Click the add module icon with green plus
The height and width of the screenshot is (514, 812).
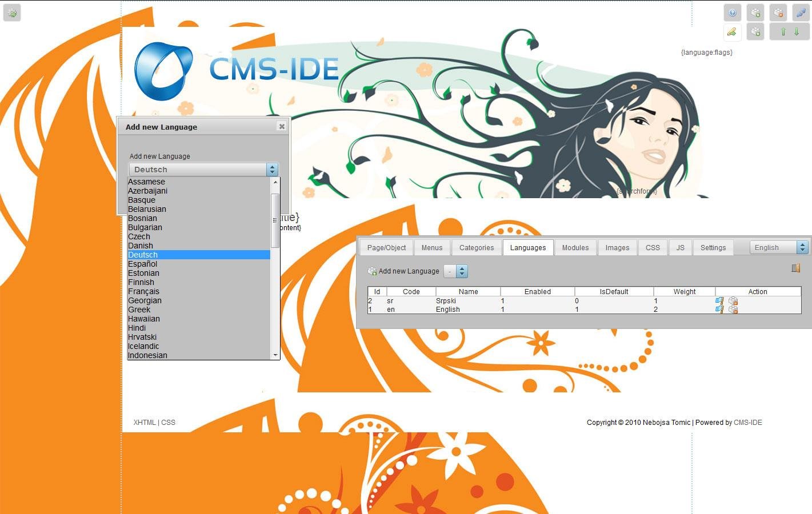[755, 12]
